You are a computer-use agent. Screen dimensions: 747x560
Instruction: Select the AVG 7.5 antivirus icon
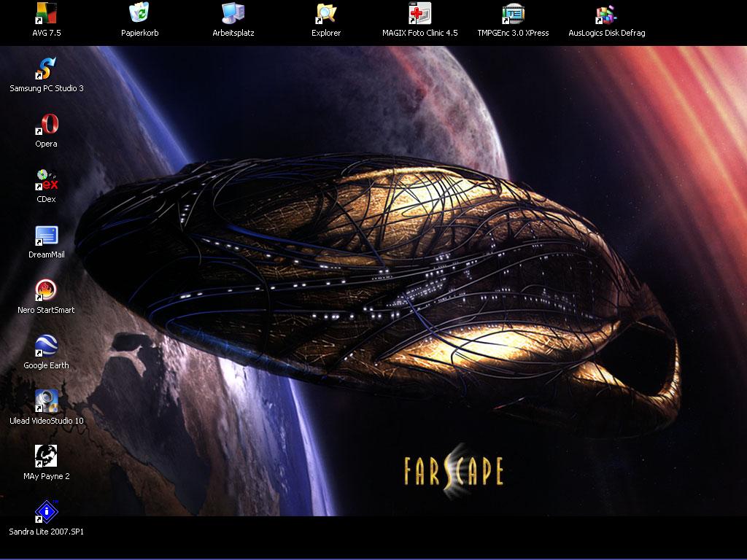46,14
